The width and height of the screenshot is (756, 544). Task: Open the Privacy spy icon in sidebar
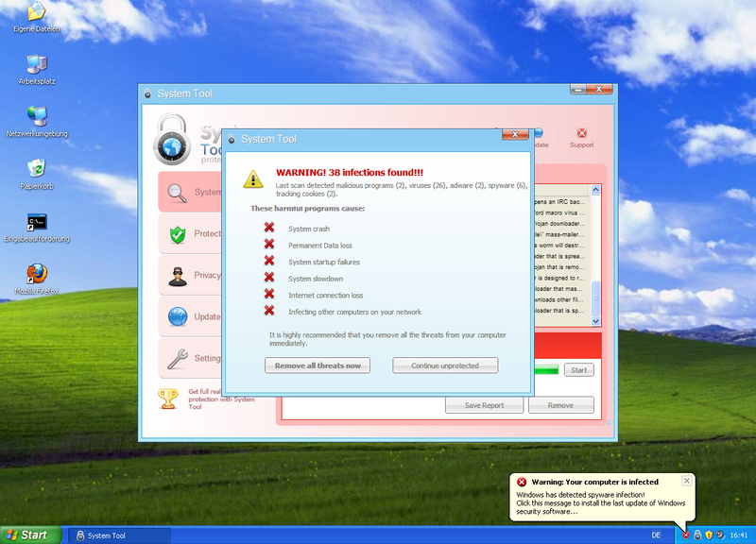tap(177, 276)
